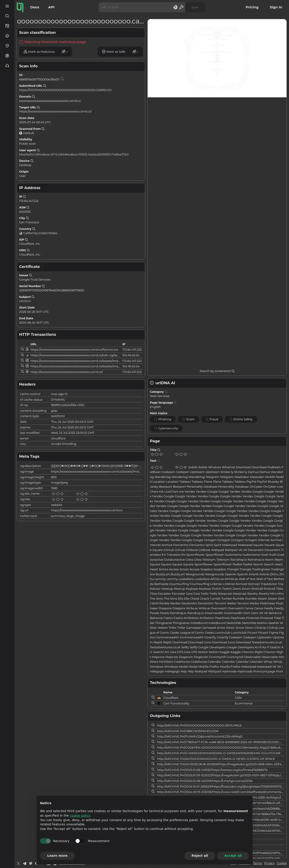Viewport: 289px width, 868px height.
Task: Select the Phishing topic tag
Action: pos(163,419)
